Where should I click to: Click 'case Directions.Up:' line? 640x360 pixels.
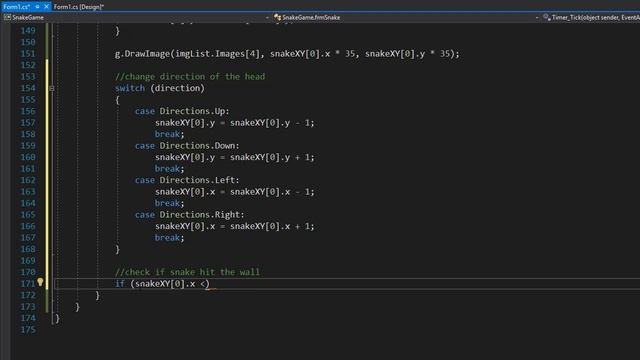pos(182,111)
